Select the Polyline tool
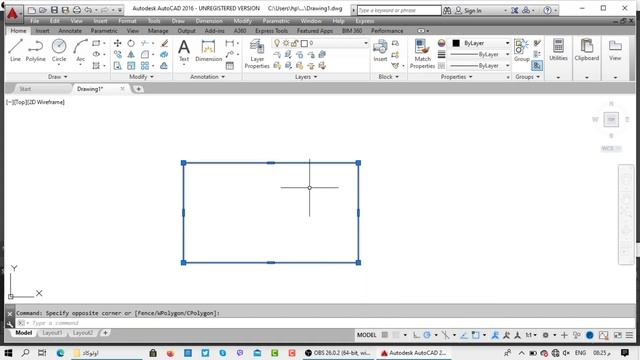 (36, 50)
